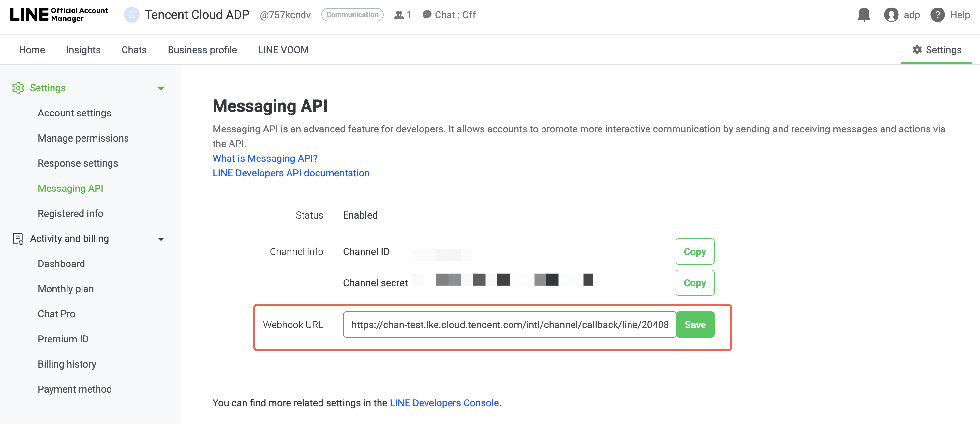Copy the Channel secret
Viewport: 980px width, 424px height.
pos(694,283)
